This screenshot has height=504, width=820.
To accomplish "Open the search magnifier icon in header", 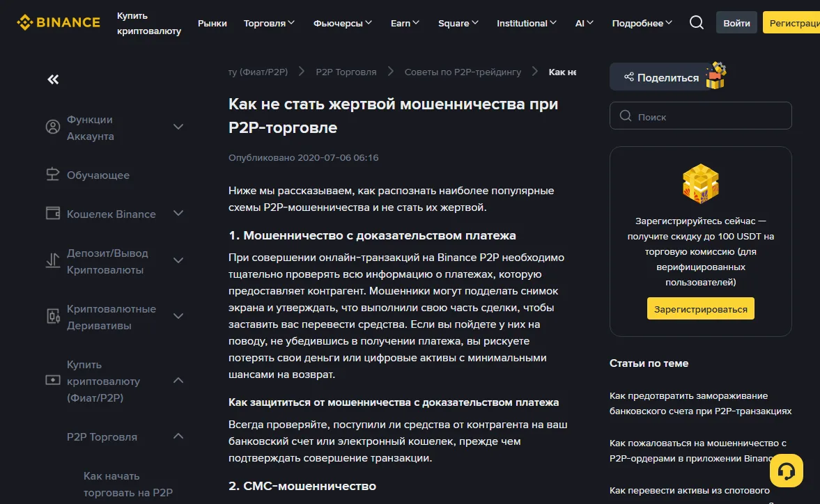I will (696, 22).
